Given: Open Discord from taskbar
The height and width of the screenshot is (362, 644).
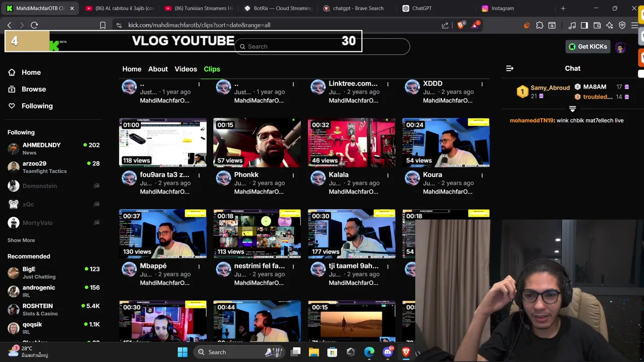Looking at the screenshot, I should [387, 352].
